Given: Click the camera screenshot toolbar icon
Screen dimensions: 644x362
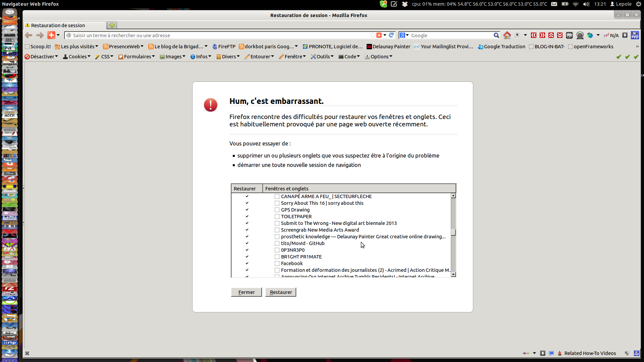Looking at the screenshot, I should coord(569,35).
